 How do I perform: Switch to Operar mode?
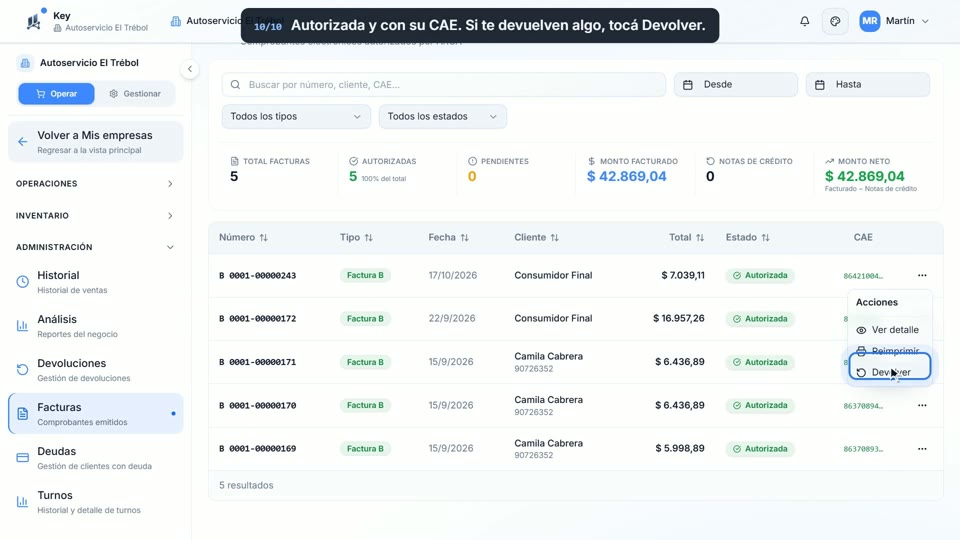(56, 94)
